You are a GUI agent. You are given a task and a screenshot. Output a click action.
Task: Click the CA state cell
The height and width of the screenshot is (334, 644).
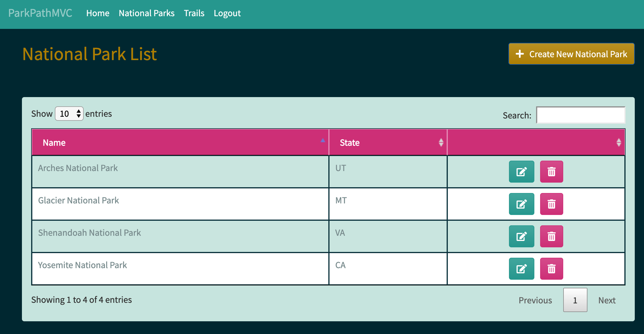[388, 269]
